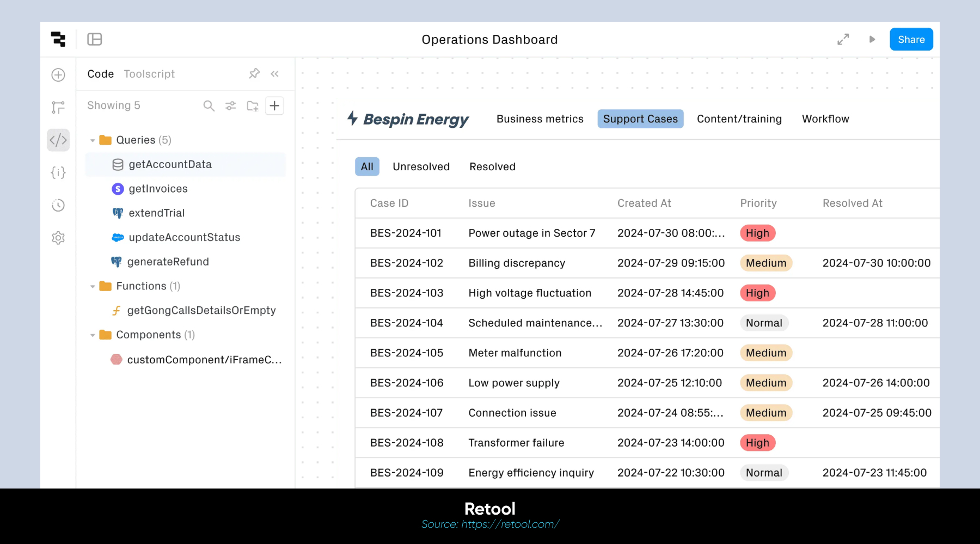Pin the Code panel
The width and height of the screenshot is (980, 544).
click(254, 73)
